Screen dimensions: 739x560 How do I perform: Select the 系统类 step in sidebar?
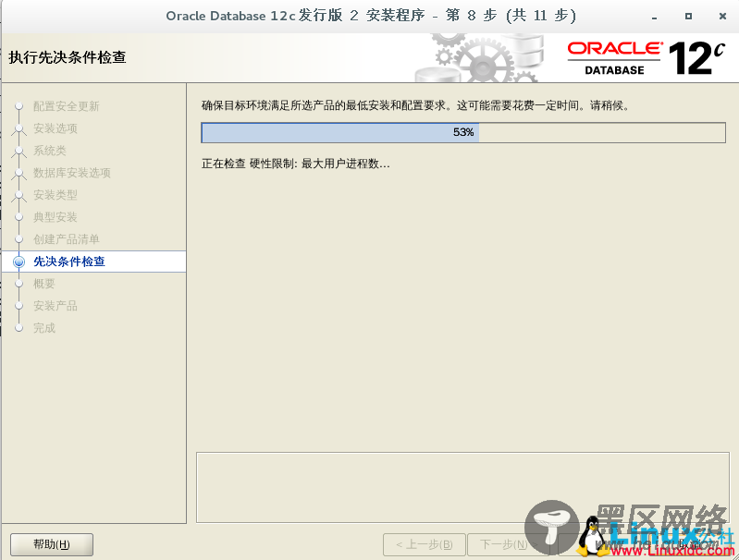coord(50,151)
